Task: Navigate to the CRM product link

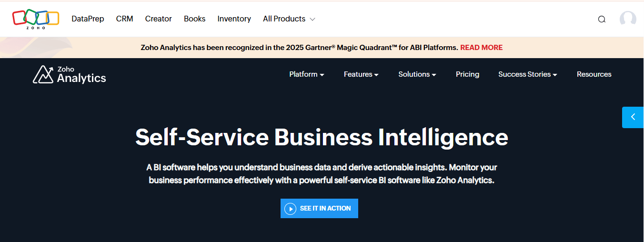Action: [x=124, y=19]
